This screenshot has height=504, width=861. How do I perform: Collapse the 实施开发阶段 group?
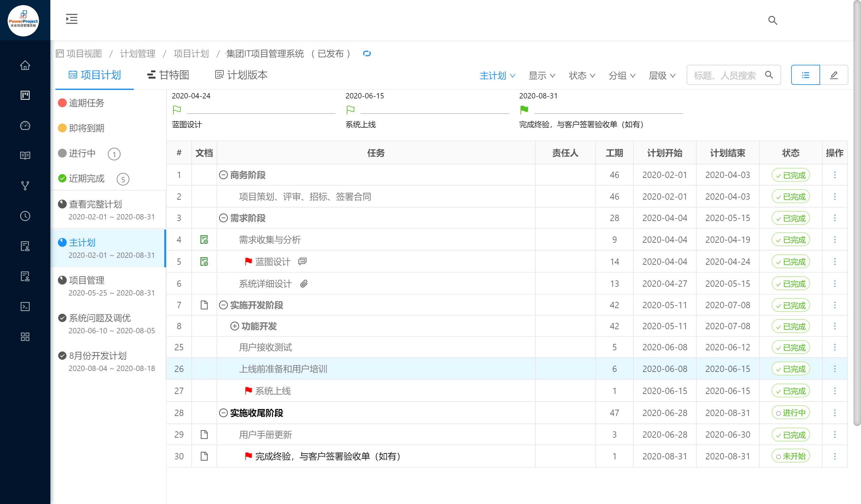(223, 305)
